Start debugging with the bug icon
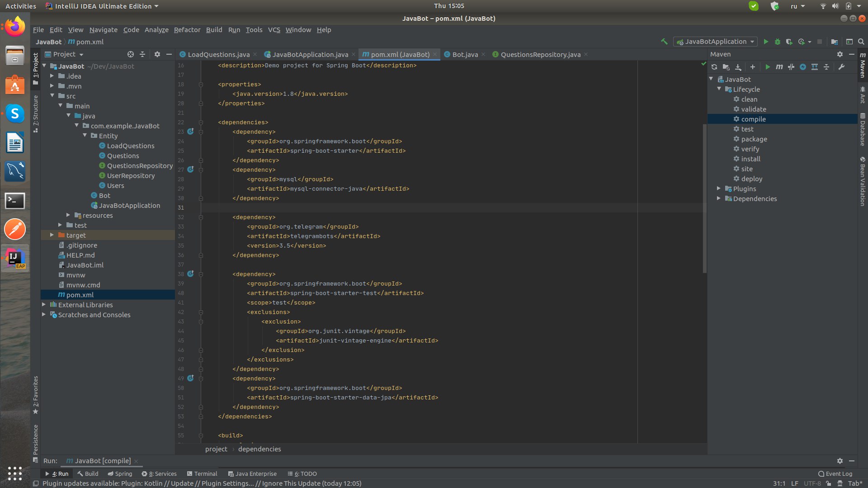 point(778,42)
